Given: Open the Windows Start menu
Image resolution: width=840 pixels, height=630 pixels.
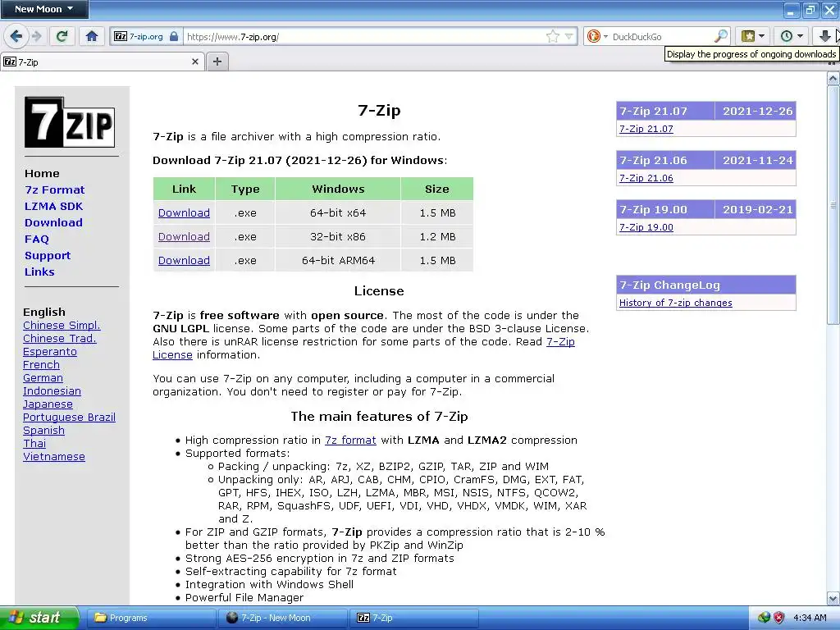Looking at the screenshot, I should pos(39,618).
